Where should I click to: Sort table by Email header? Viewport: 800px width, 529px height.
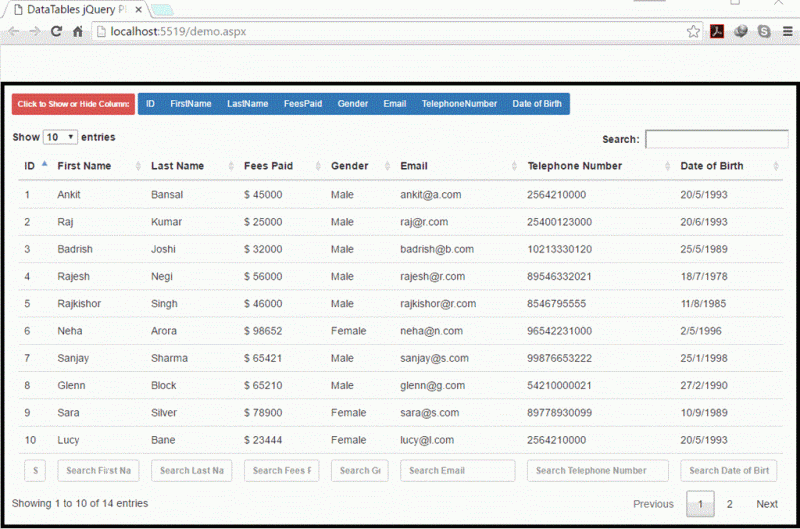coord(414,166)
